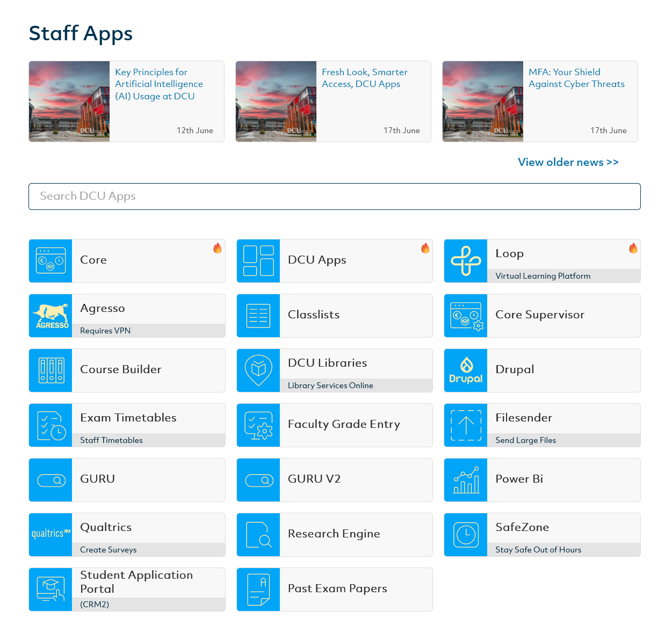Follow the View older news link

pos(568,162)
